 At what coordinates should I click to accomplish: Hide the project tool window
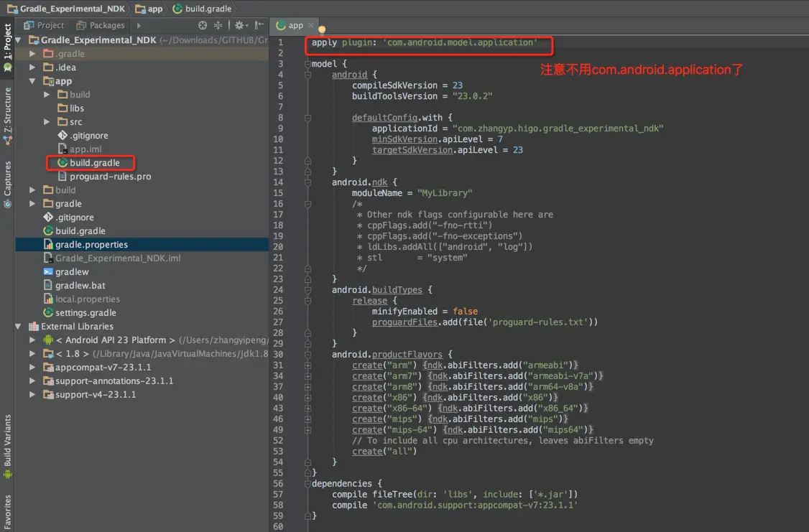(259, 25)
